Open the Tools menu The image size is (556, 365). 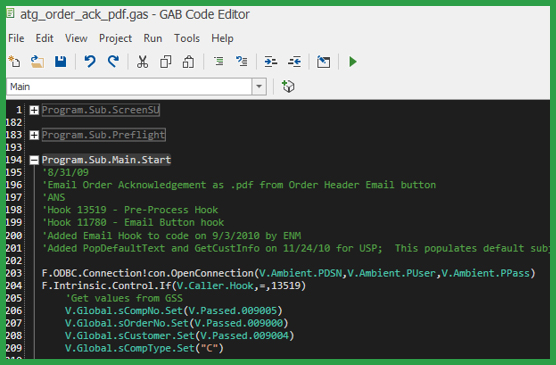(x=187, y=38)
